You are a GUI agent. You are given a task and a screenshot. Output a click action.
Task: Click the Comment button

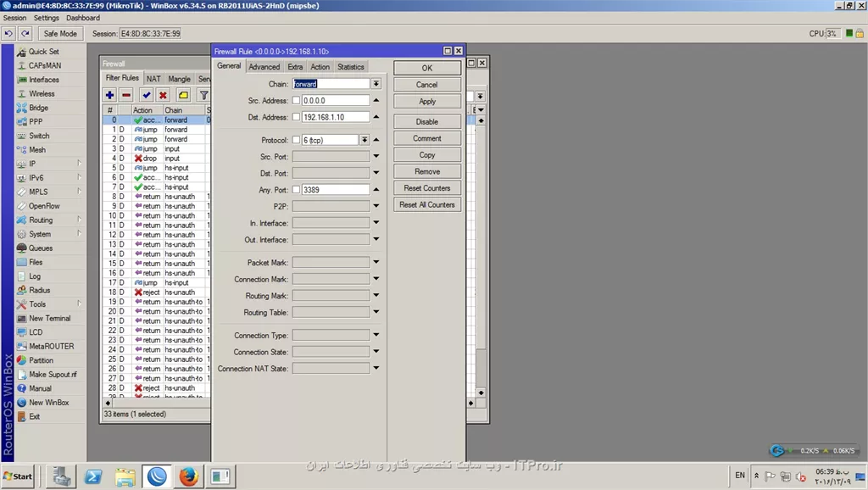coord(427,138)
